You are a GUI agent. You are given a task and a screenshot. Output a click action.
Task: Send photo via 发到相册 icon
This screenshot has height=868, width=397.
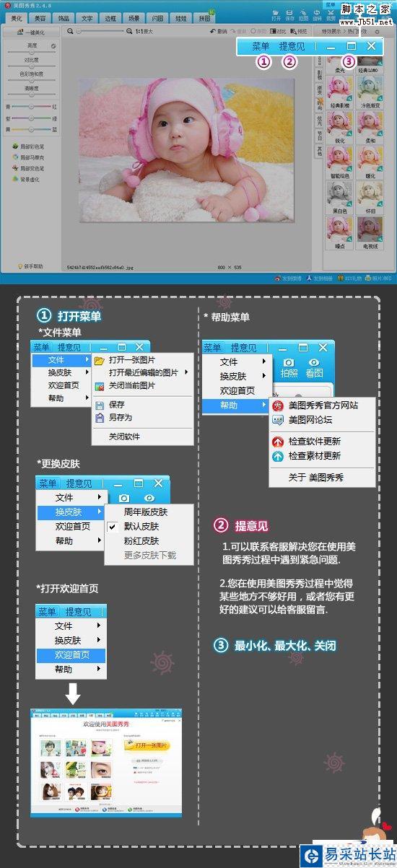point(319,278)
